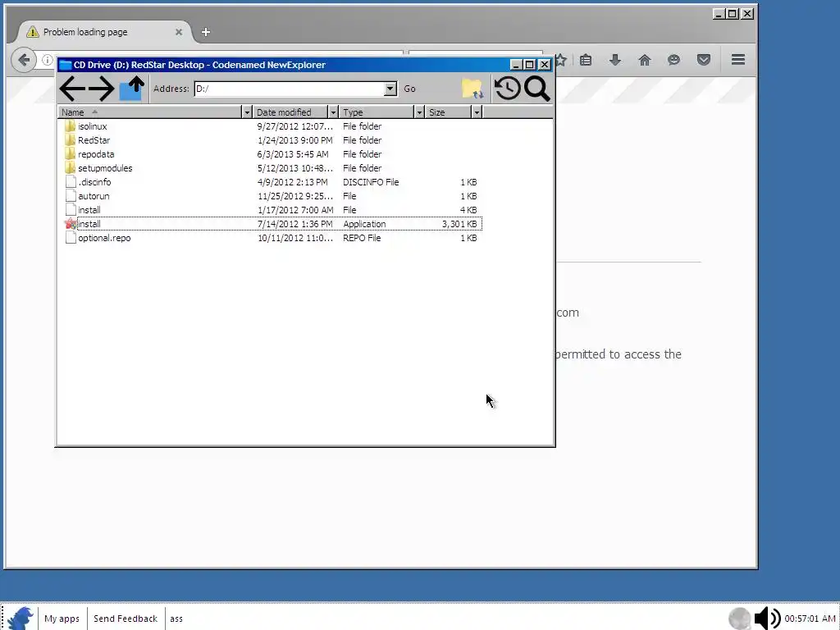Click the setupmodules folder icon
This screenshot has width=840, height=630.
click(70, 168)
